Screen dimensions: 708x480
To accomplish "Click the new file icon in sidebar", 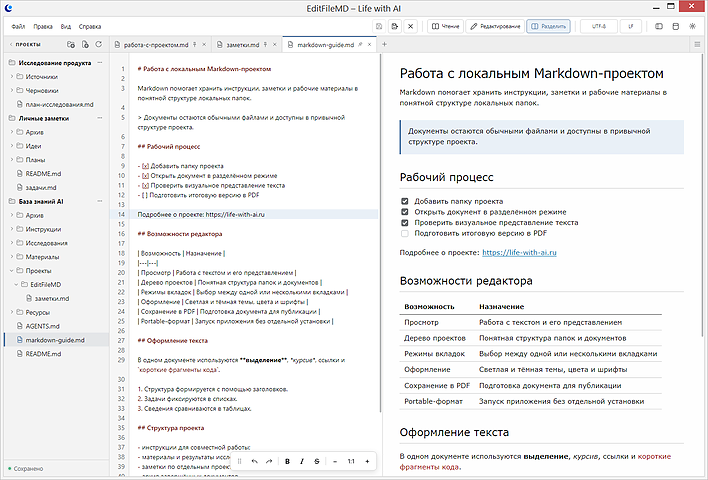I will pyautogui.click(x=85, y=44).
